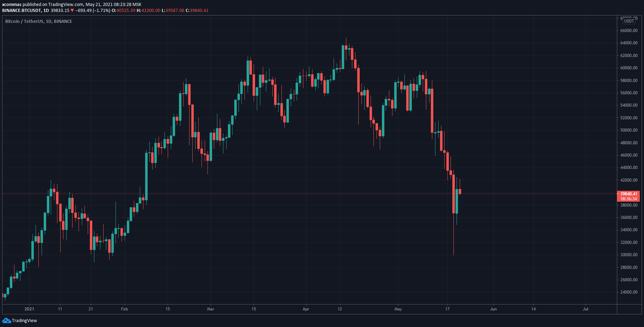The image size is (644, 327).
Task: Click the Jun label on the time axis
Action: click(x=494, y=309)
